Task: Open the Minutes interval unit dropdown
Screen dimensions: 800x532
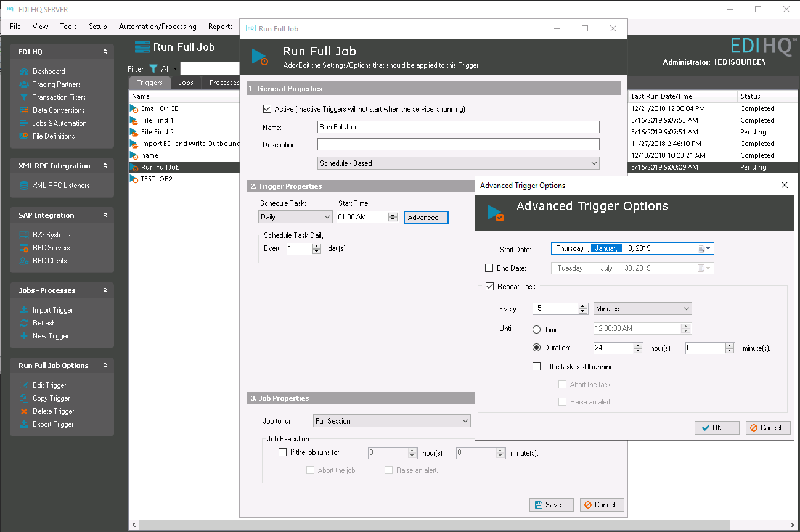Action: tap(643, 309)
